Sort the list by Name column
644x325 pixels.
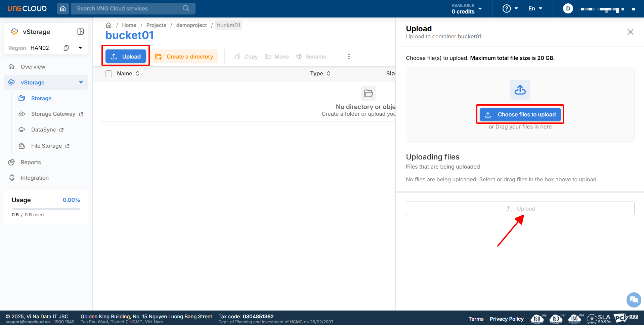(138, 73)
